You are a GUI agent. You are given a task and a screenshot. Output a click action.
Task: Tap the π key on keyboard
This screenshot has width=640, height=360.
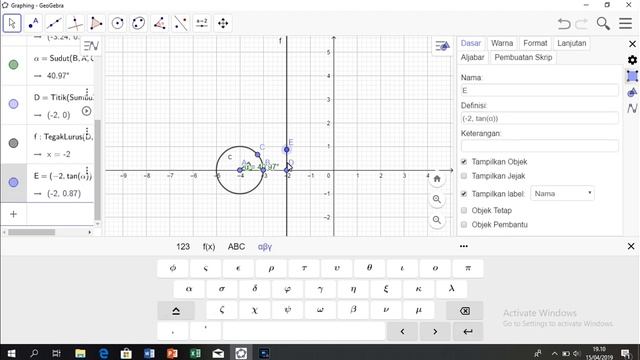[468, 268]
